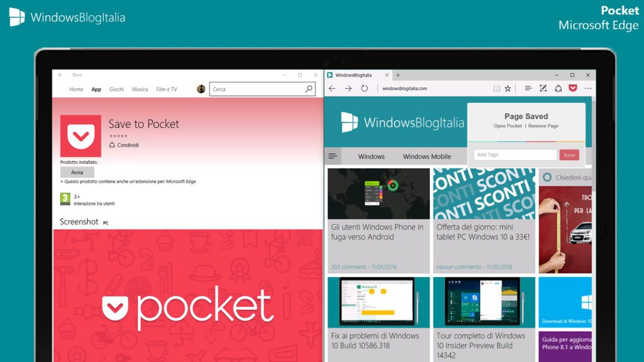The image size is (644, 362).
Task: Open article Fix ai problemi di Windows 10
Action: coord(375,341)
